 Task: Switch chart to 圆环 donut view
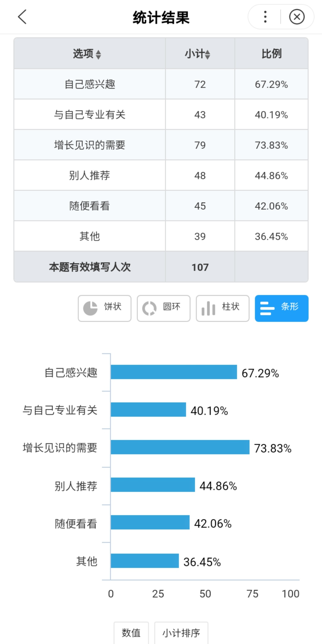163,308
